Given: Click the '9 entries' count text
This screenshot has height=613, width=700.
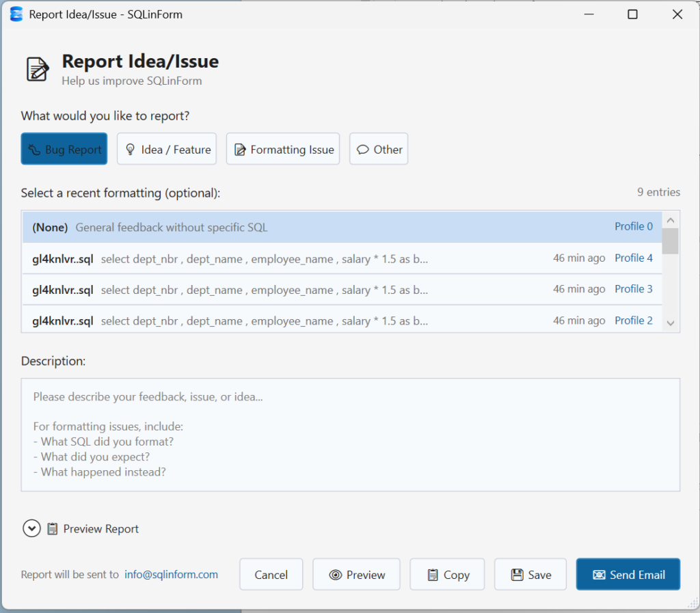Looking at the screenshot, I should pyautogui.click(x=658, y=192).
